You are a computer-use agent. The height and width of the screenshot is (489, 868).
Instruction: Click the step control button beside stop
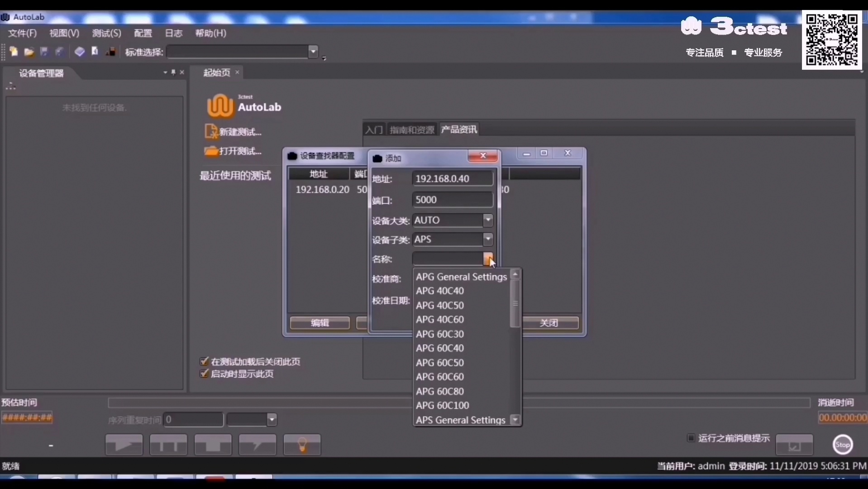point(258,445)
